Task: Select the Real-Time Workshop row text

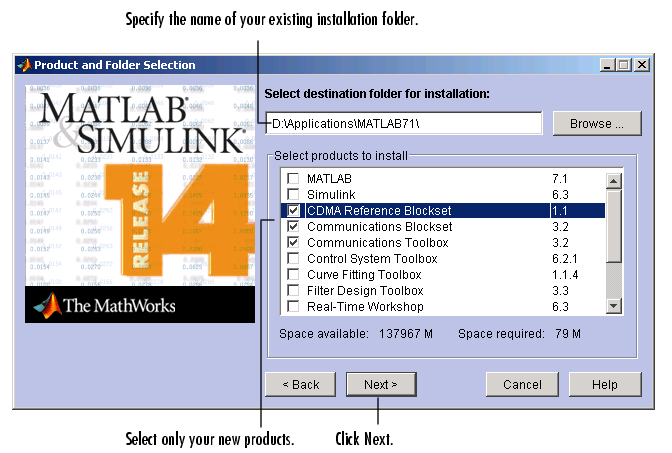Action: [x=365, y=306]
